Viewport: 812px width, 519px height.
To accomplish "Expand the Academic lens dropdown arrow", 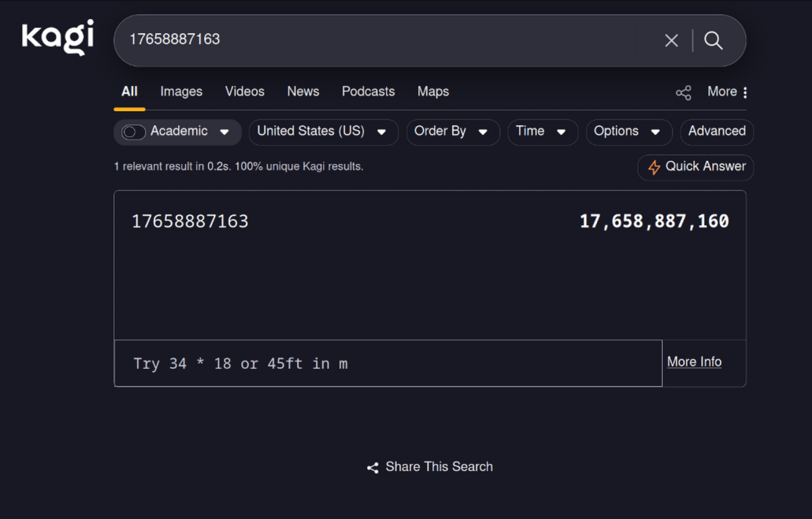I will coord(224,132).
